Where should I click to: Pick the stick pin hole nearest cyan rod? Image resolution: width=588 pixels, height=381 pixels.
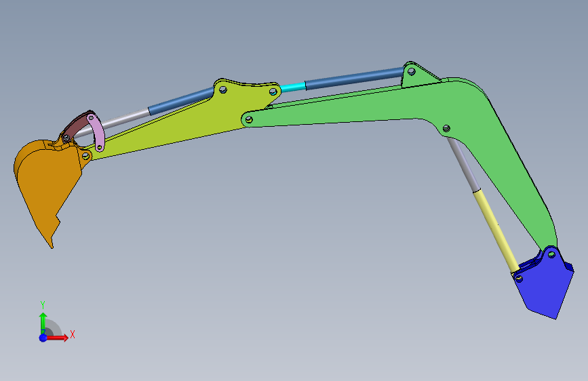point(273,92)
